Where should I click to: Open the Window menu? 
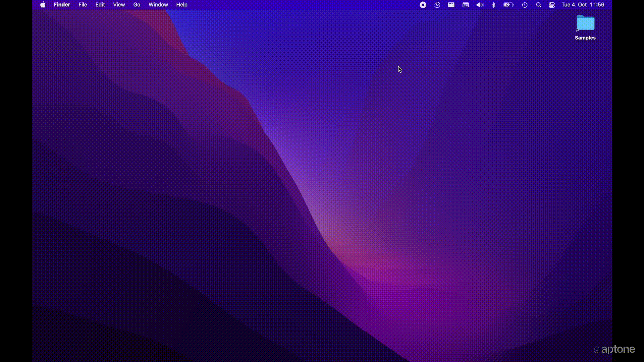click(x=158, y=5)
